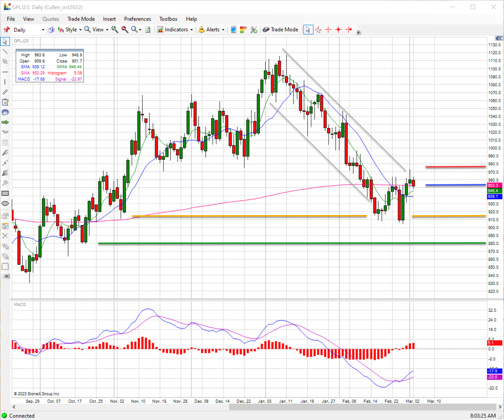Select the dashed selection box tool
Image resolution: width=504 pixels, height=420 pixels.
(x=5, y=267)
